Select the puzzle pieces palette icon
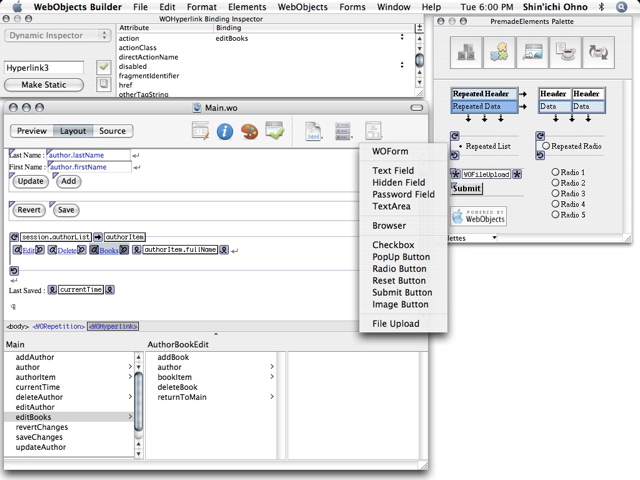Screen dimensions: 640x480 pos(499,52)
